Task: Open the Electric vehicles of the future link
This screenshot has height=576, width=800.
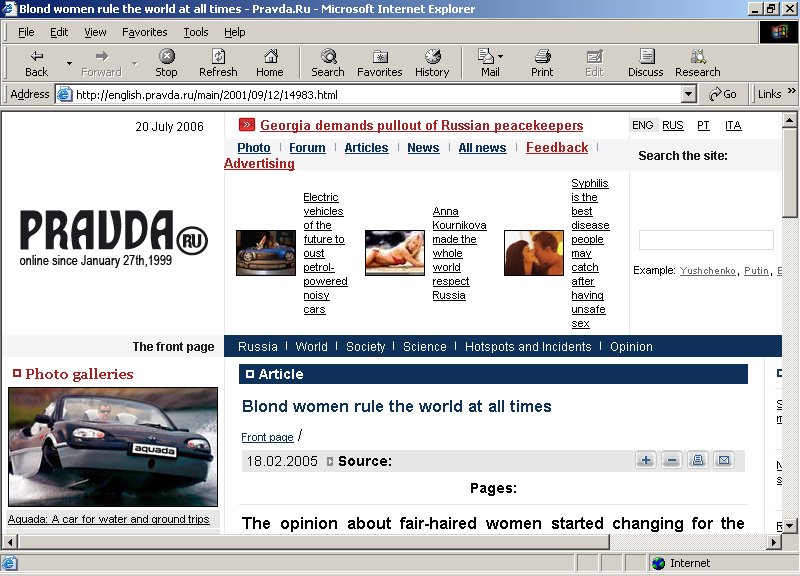Action: tap(325, 253)
